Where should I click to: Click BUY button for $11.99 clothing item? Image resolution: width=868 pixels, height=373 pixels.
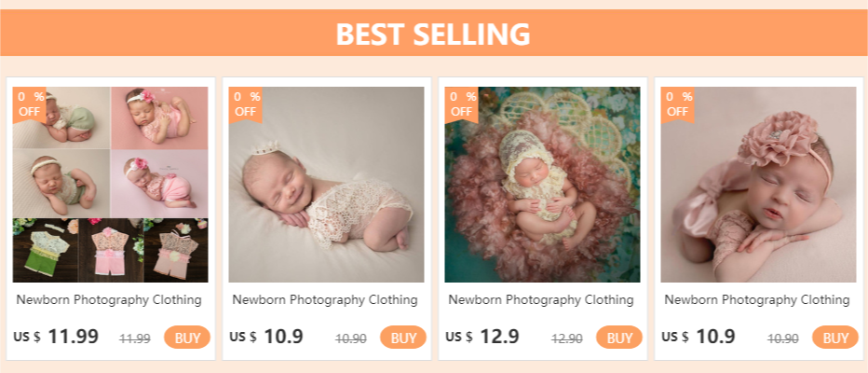(187, 338)
